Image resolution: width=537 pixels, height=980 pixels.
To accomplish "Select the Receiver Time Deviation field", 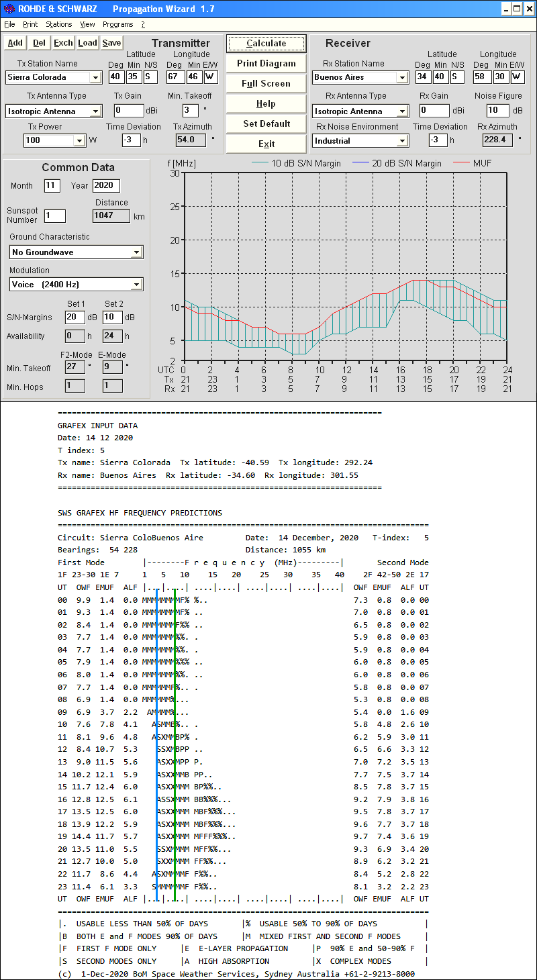I will pyautogui.click(x=438, y=140).
